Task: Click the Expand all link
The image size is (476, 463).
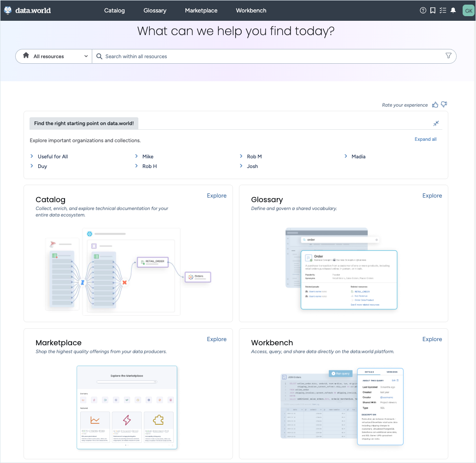Action: (426, 139)
